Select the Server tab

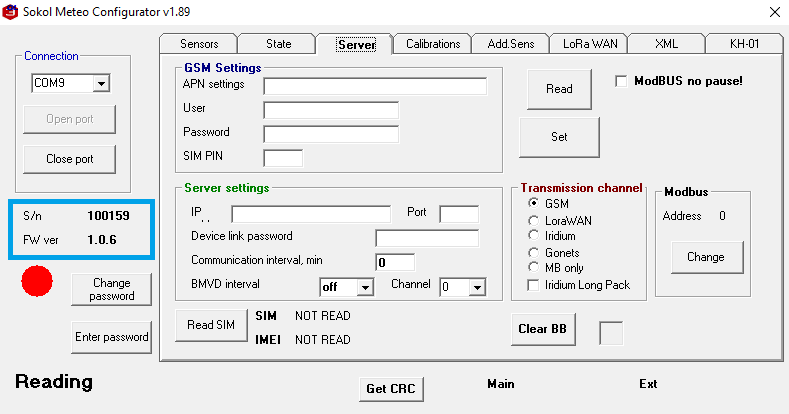tap(356, 44)
